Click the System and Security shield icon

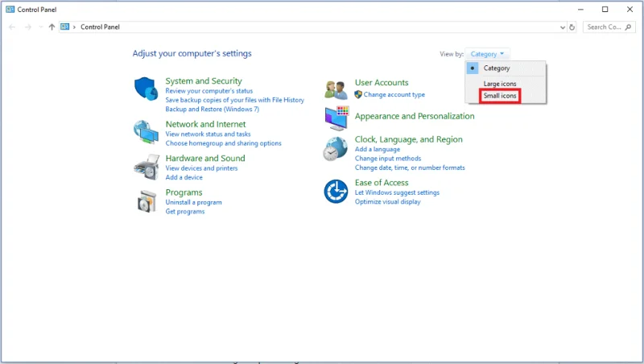(146, 89)
